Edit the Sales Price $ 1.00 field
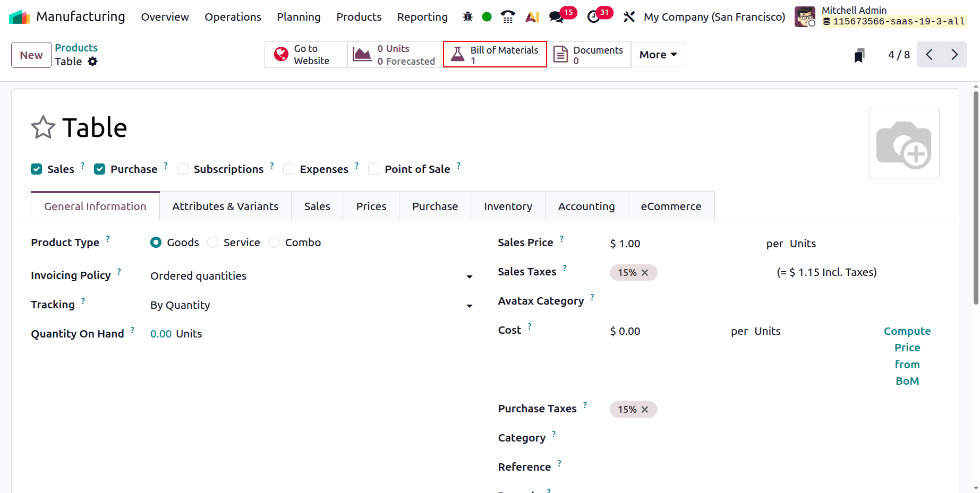Screen dimensions: 980x493 coord(683,244)
